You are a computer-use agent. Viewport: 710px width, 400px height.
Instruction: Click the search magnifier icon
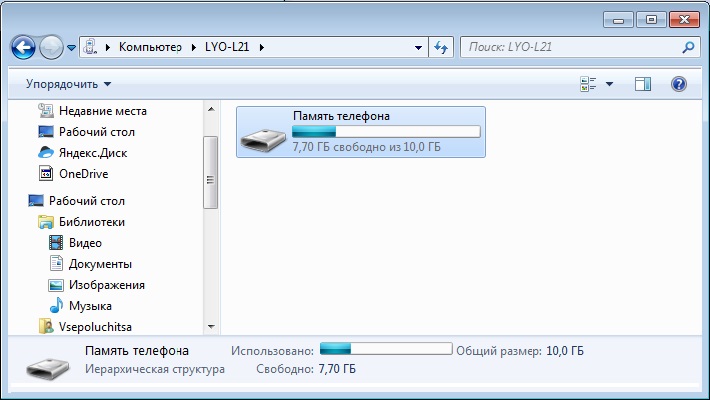(x=688, y=47)
